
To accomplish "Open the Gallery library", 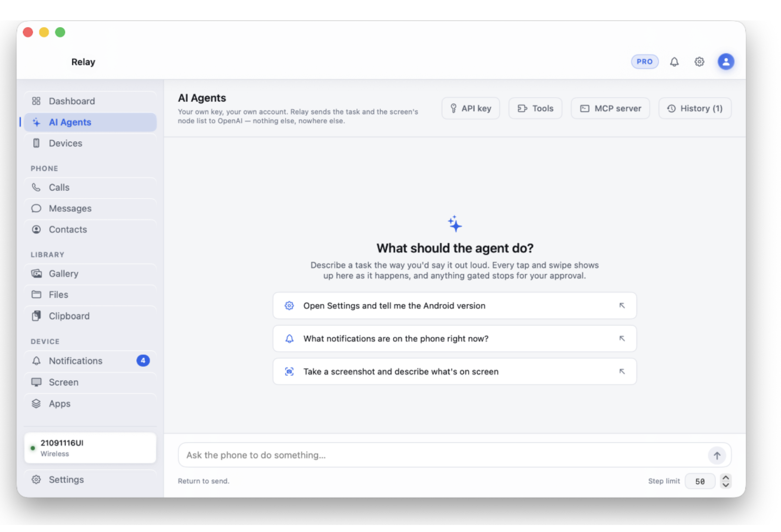I will point(90,273).
